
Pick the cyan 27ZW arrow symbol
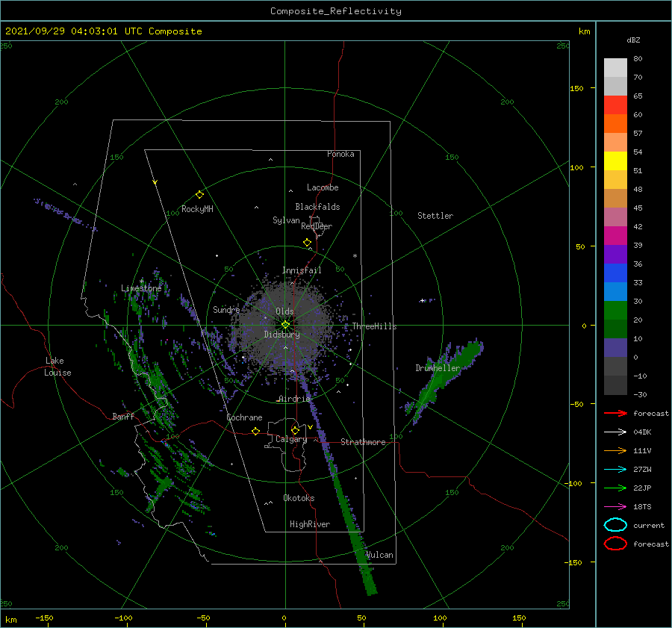(615, 469)
